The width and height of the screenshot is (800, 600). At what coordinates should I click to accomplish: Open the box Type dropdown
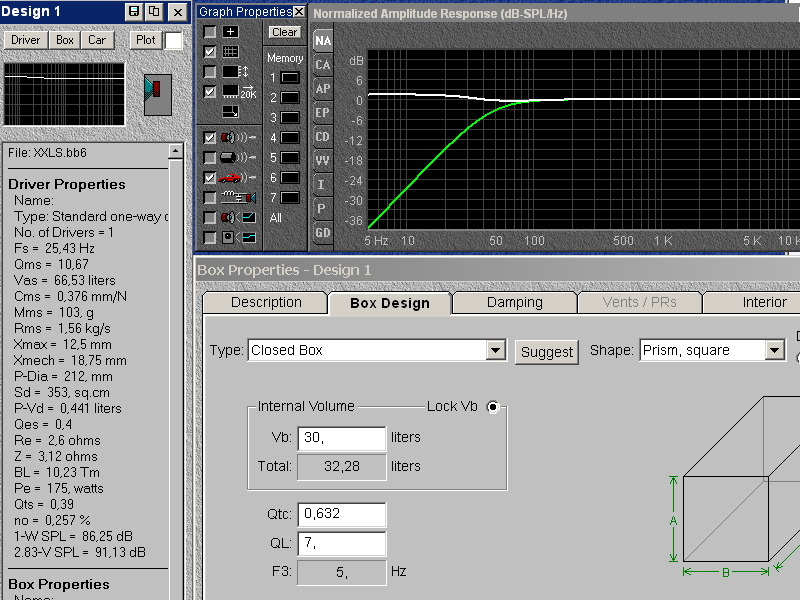click(495, 350)
